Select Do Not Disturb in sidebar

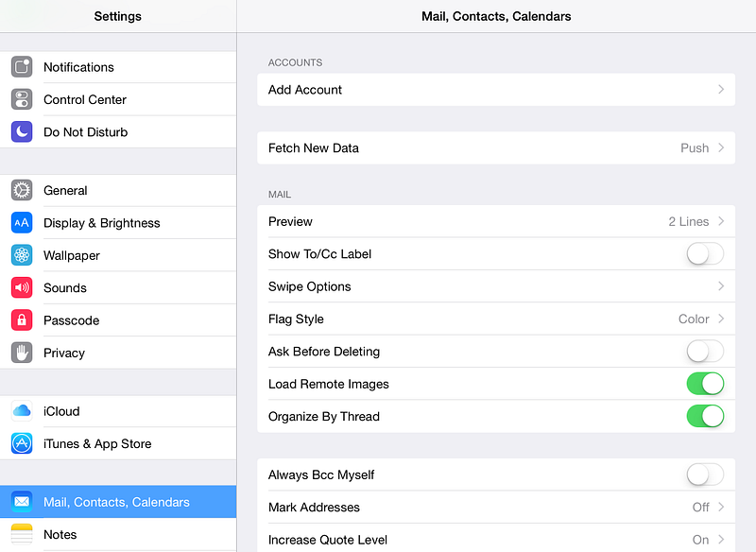tap(118, 131)
